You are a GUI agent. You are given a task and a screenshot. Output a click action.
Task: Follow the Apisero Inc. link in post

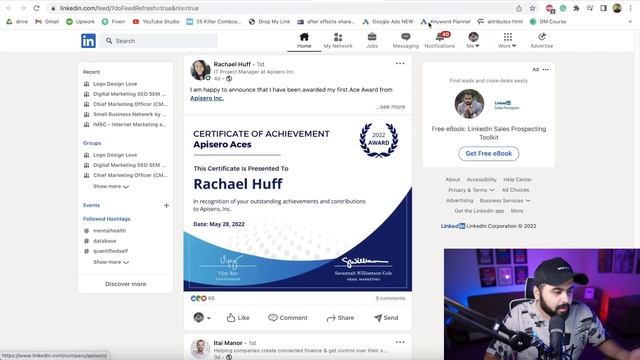click(x=207, y=98)
